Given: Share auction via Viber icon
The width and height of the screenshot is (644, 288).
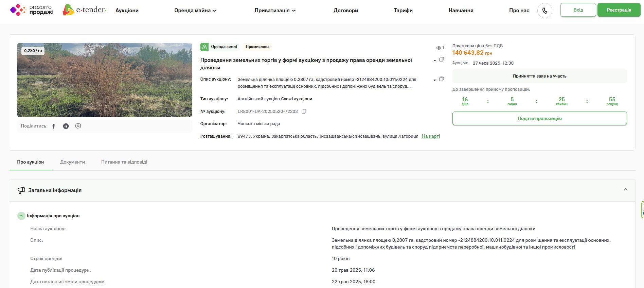Looking at the screenshot, I should click(x=78, y=126).
